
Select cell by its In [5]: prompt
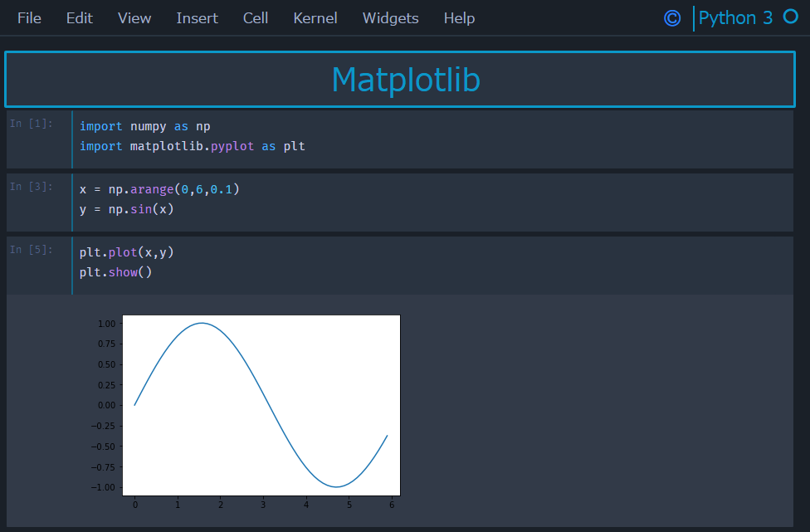pyautogui.click(x=32, y=250)
